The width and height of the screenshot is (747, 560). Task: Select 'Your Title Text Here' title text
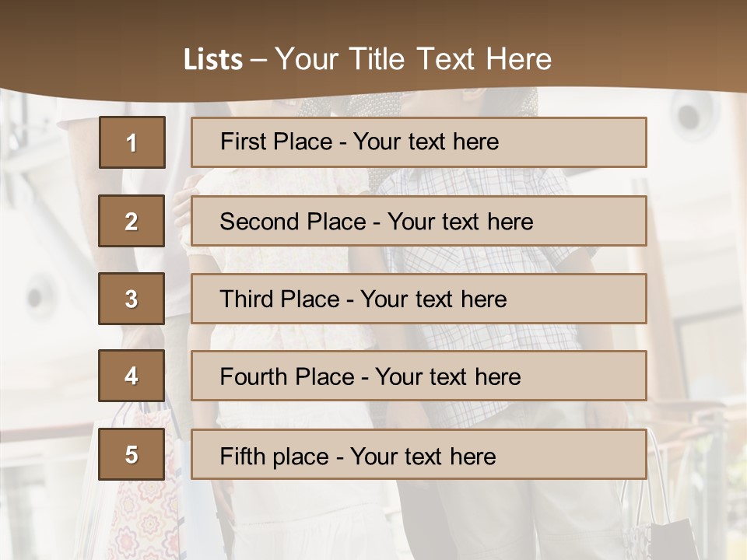click(x=413, y=59)
